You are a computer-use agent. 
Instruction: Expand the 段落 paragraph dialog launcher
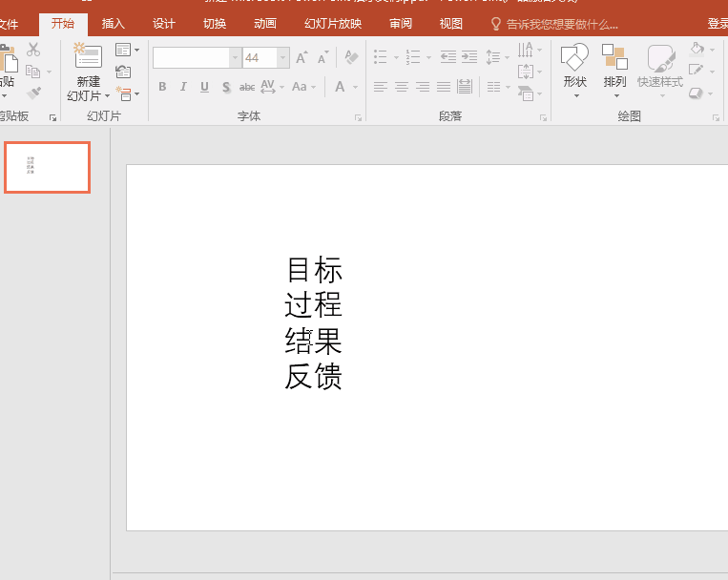tap(543, 118)
